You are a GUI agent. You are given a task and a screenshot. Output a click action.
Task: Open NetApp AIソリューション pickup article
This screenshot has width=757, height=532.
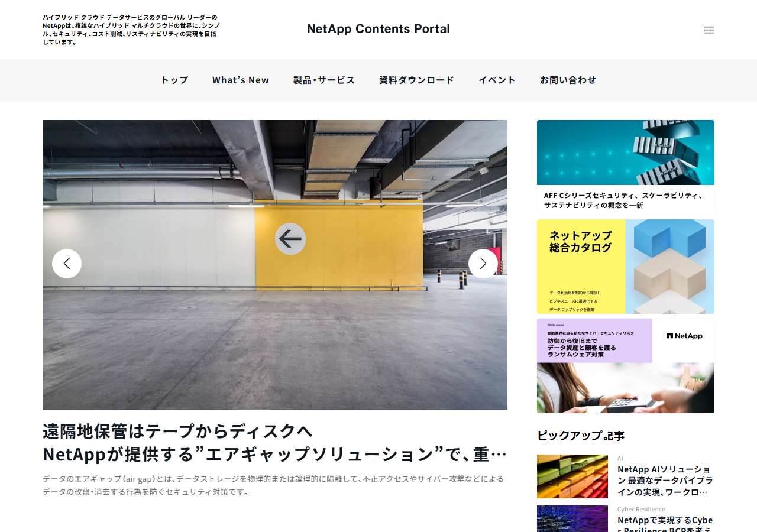click(x=665, y=481)
